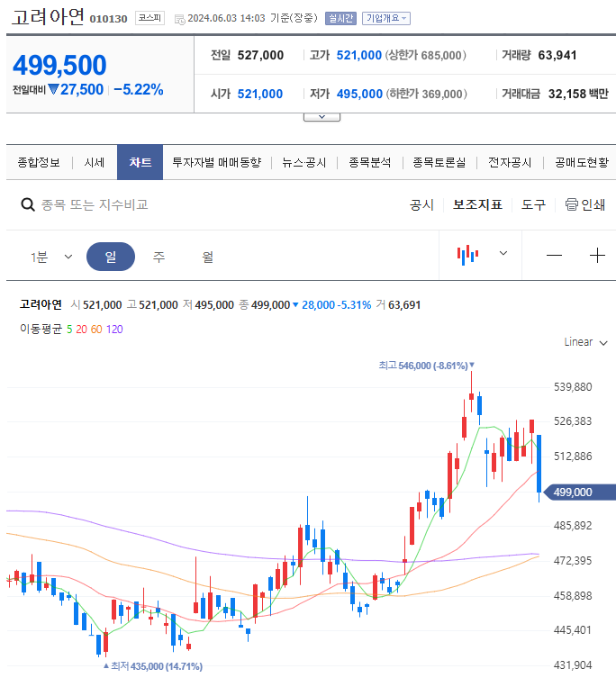616x678 pixels.
Task: Click the 인쇄 print link
Action: pos(593,204)
